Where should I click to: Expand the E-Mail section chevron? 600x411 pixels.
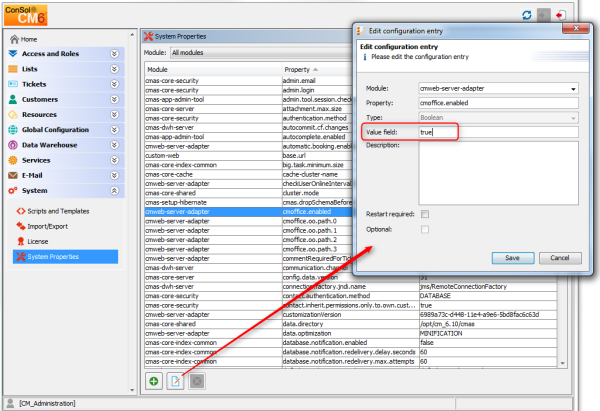pyautogui.click(x=114, y=175)
